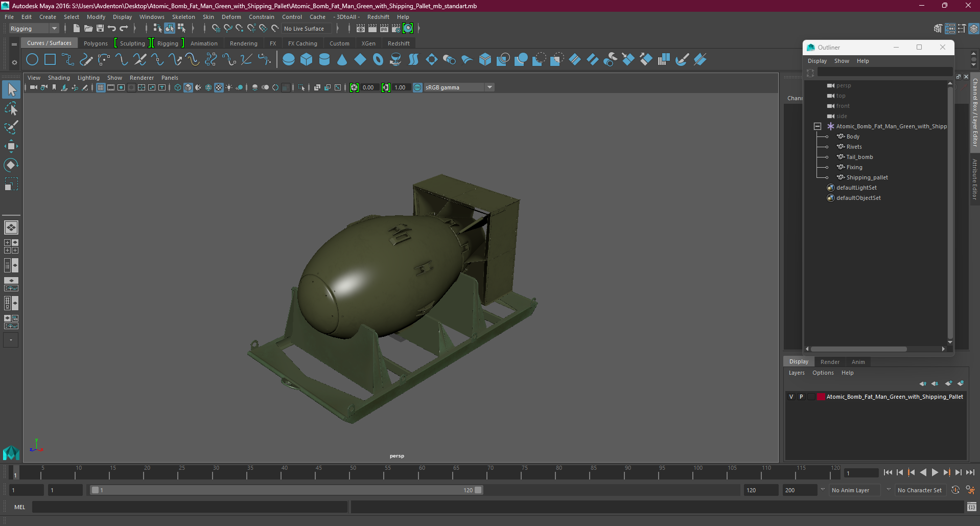Click the Revolve surface shelf icon
Screen dimensions: 980x526
coord(395,60)
